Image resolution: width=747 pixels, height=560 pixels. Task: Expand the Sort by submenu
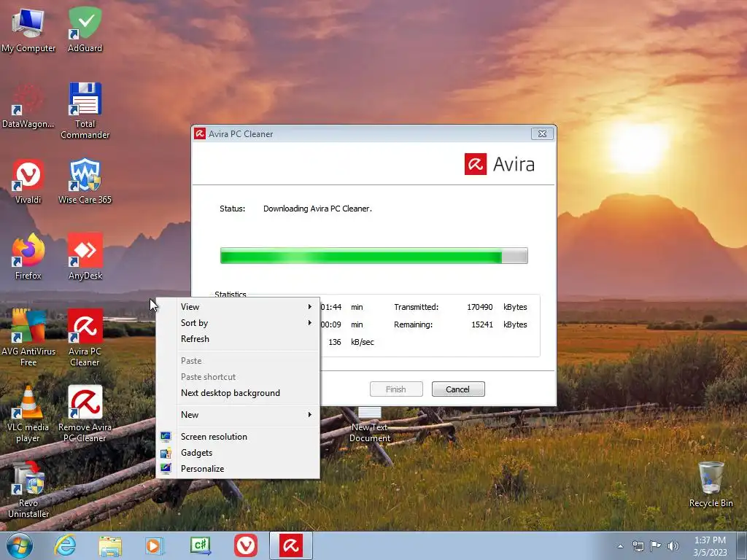pos(238,323)
